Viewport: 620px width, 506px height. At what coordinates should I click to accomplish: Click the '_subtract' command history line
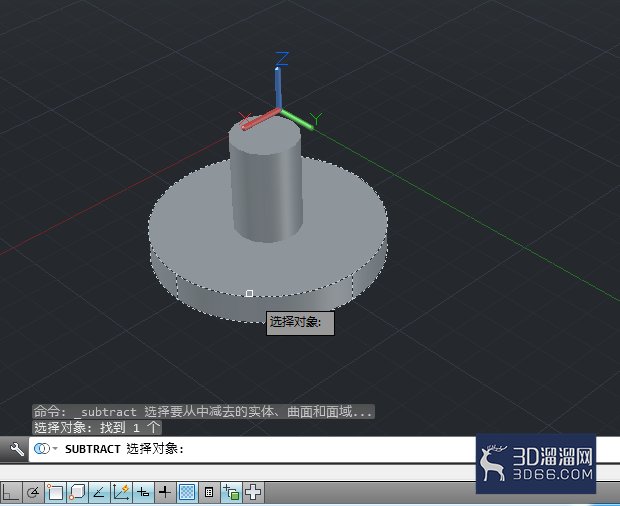pos(203,412)
